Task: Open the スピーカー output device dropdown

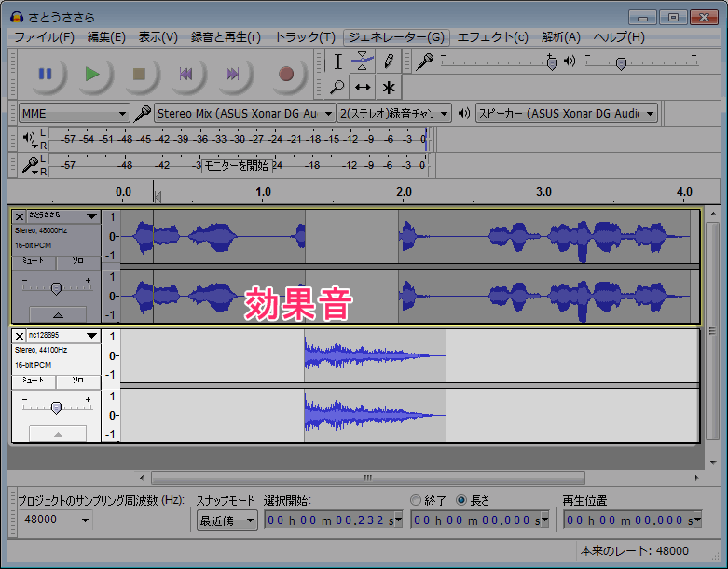Action: tap(567, 114)
